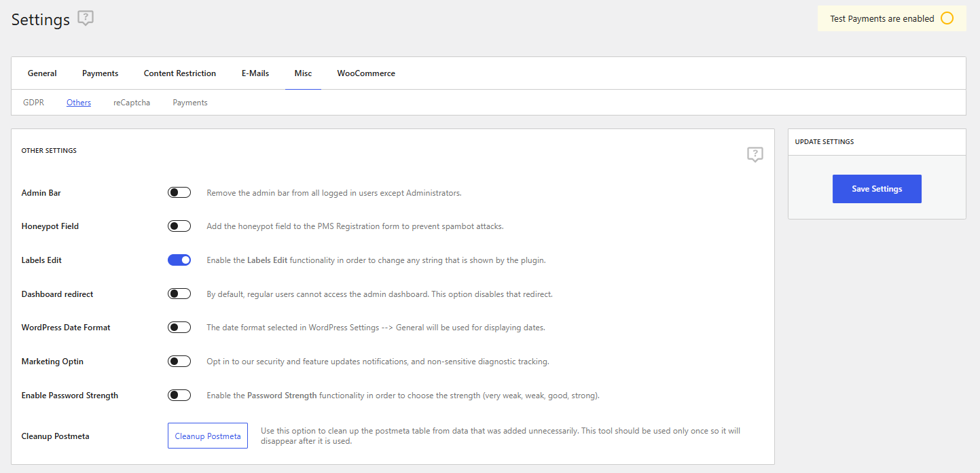980x473 pixels.
Task: Go to the Content Restriction tab
Action: tap(180, 73)
